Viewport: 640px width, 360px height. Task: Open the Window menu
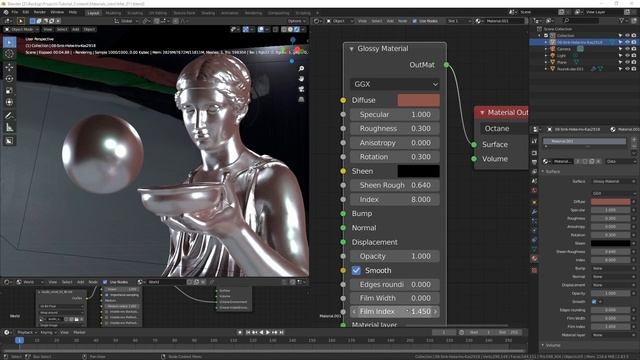(x=57, y=12)
